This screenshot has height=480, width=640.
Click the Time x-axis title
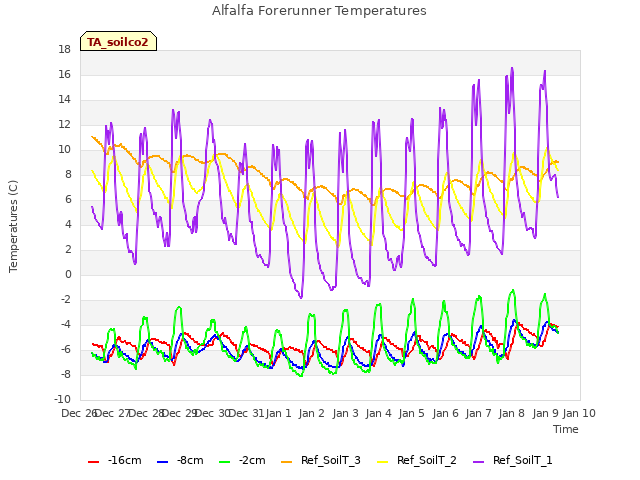pos(566,429)
